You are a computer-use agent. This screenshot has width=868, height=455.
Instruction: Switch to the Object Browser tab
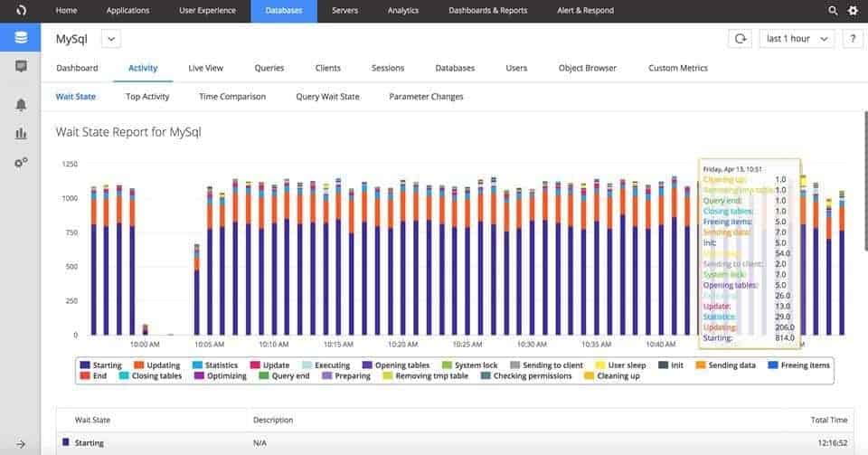point(588,68)
